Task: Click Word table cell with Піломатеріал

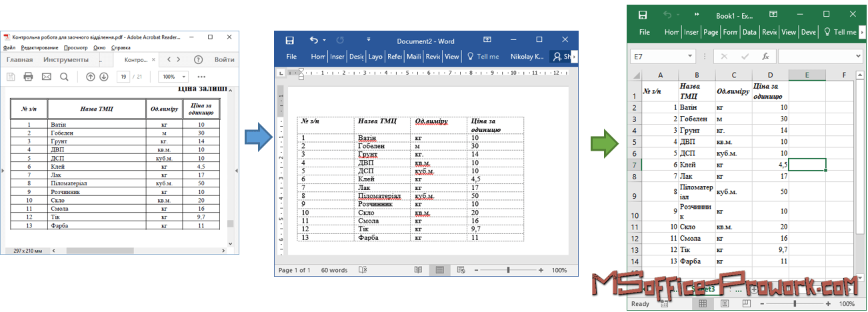Action: pyautogui.click(x=383, y=196)
